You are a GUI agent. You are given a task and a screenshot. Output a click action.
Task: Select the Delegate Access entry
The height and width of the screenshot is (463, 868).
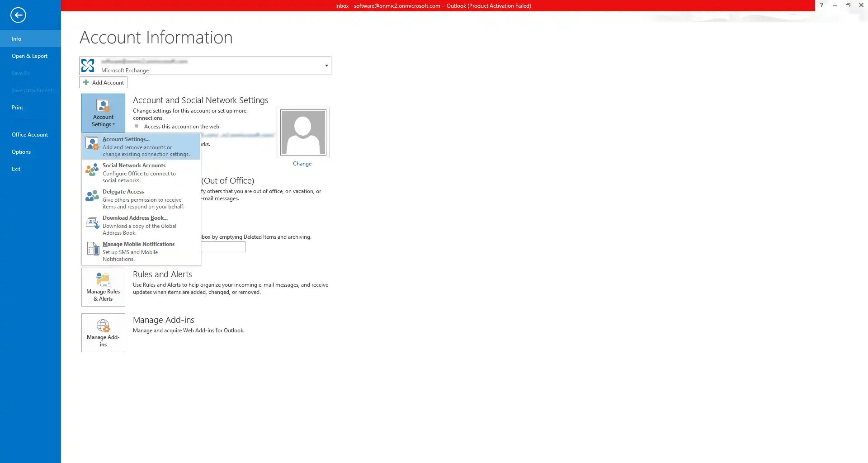(x=141, y=198)
